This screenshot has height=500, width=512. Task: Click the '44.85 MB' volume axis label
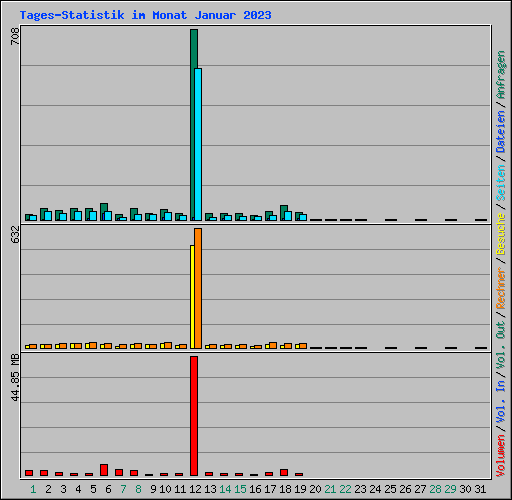tap(15, 377)
